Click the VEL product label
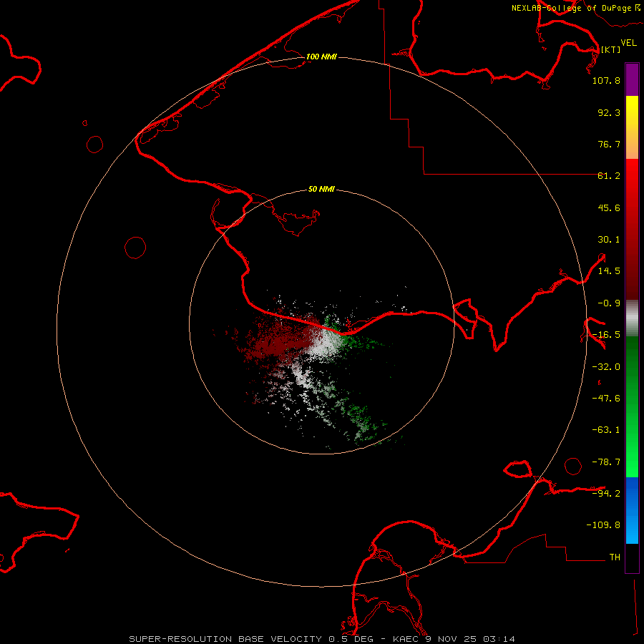 click(x=628, y=43)
